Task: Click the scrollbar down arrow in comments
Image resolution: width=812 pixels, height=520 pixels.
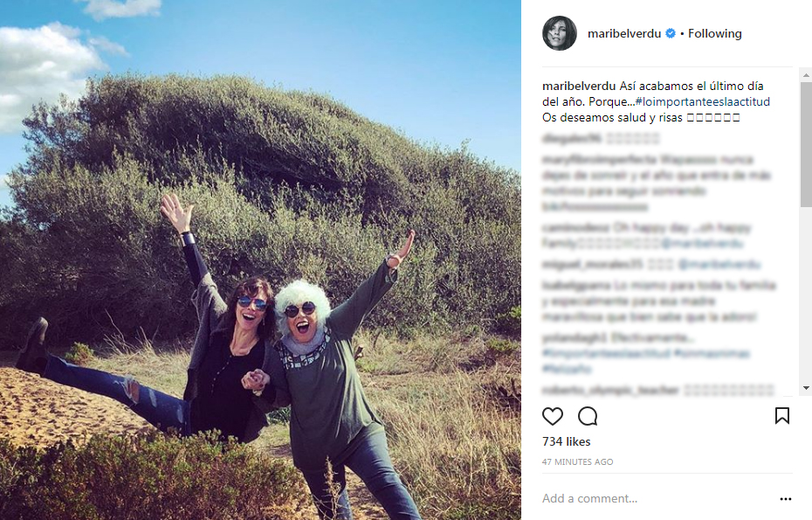Action: (x=806, y=388)
